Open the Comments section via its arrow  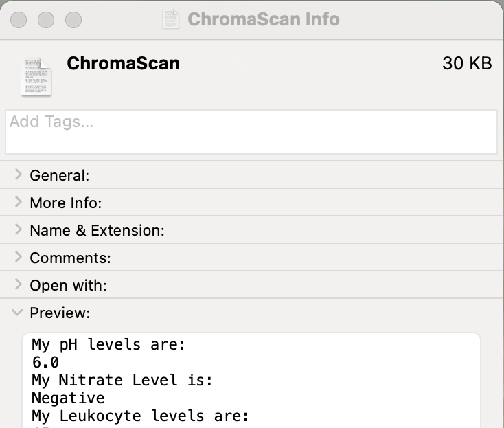pyautogui.click(x=18, y=258)
